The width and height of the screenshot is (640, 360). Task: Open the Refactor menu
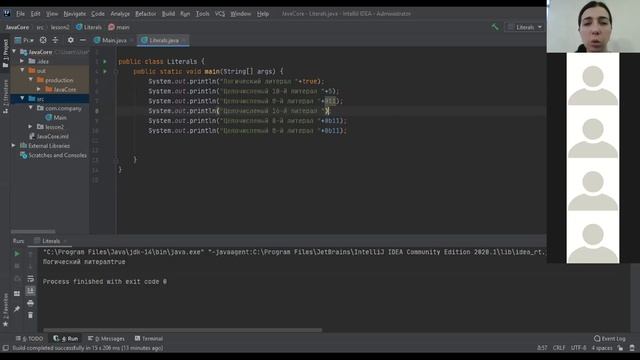click(146, 14)
